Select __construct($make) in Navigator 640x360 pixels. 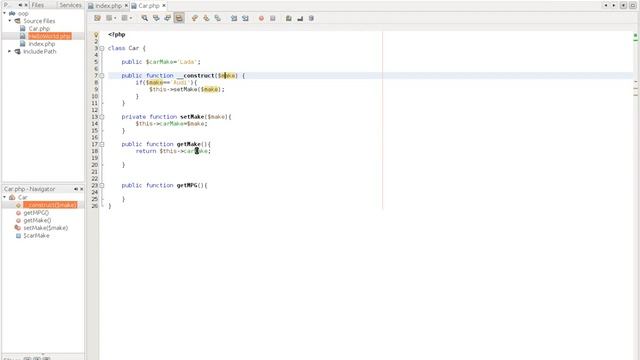pyautogui.click(x=50, y=204)
